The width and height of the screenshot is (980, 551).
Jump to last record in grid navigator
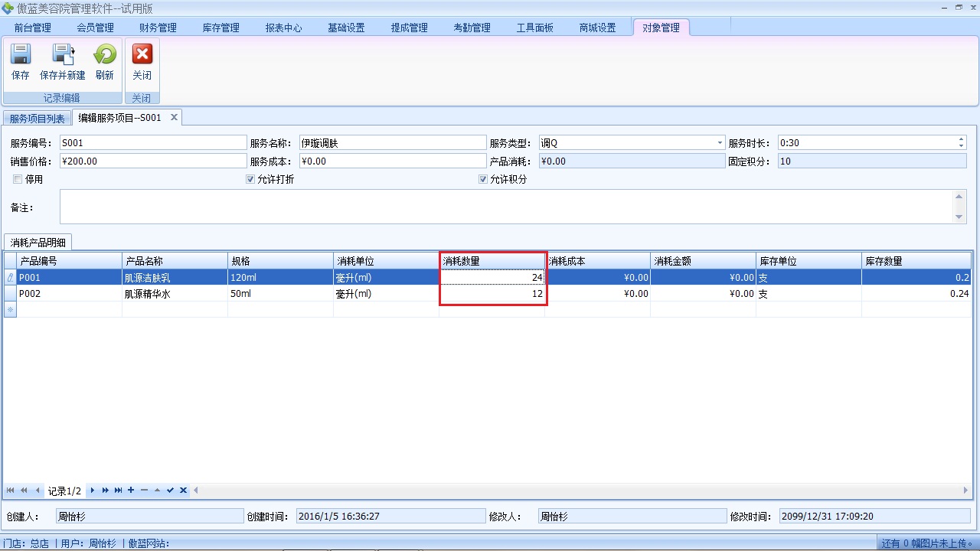[118, 491]
